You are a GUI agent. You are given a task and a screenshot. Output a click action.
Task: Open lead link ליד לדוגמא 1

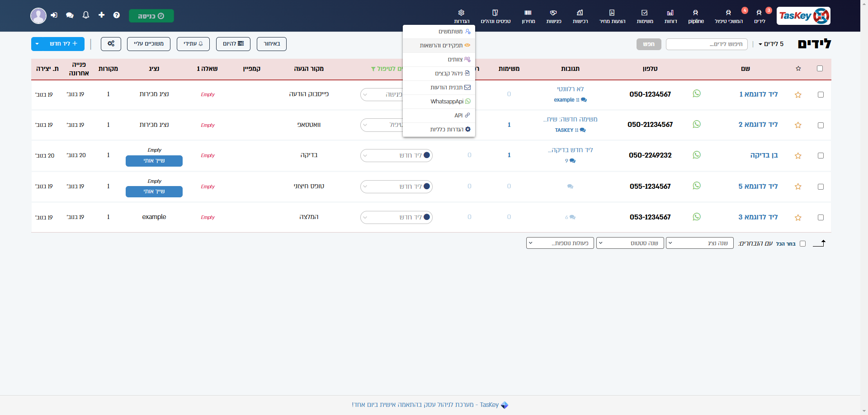758,94
